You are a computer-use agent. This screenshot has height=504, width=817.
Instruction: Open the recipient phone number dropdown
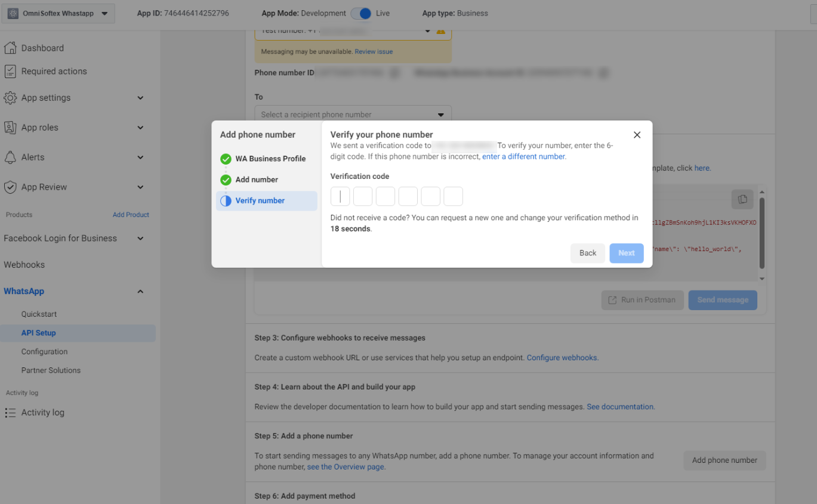(353, 115)
